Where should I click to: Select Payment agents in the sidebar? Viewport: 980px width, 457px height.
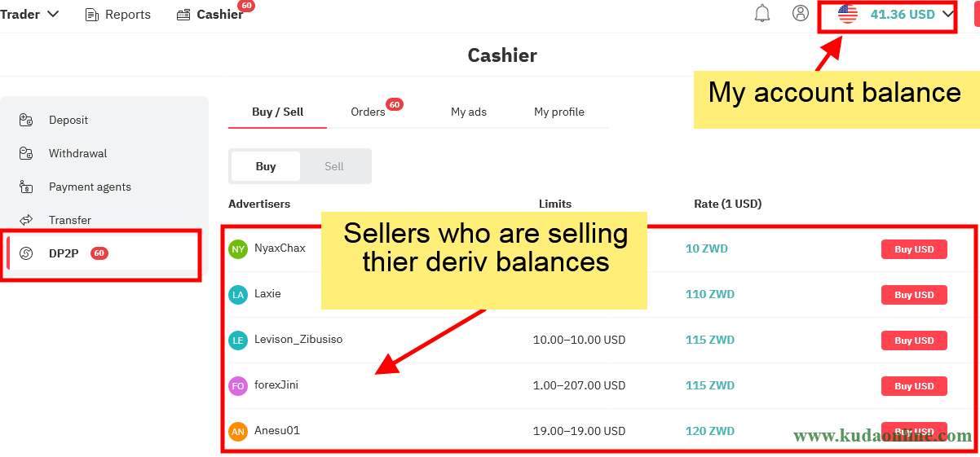click(x=90, y=187)
